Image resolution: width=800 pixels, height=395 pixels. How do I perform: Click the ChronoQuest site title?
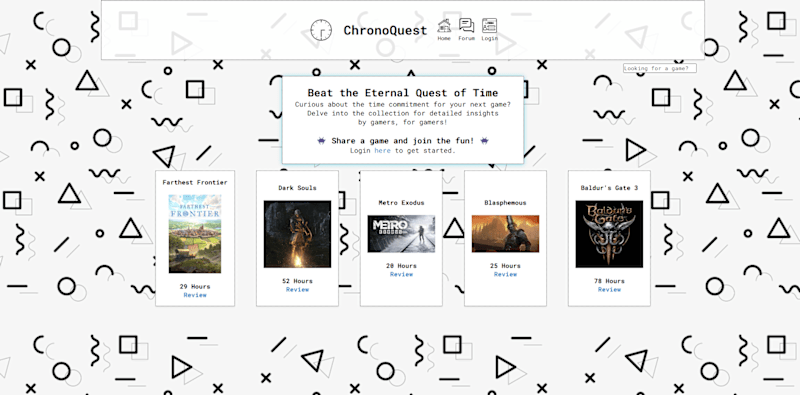click(x=385, y=31)
